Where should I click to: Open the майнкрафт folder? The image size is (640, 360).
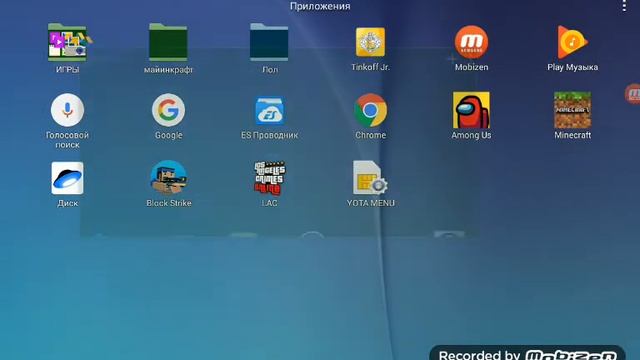(168, 42)
